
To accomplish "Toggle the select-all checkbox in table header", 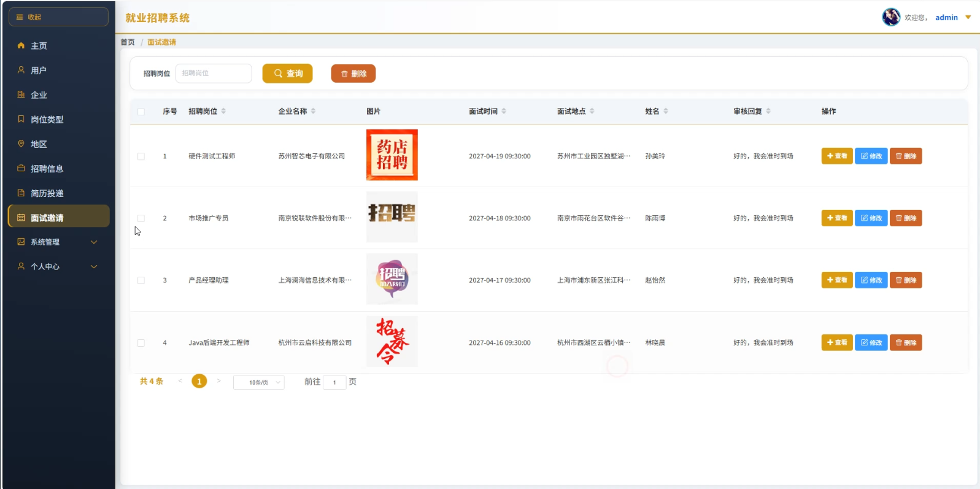I will tap(141, 112).
